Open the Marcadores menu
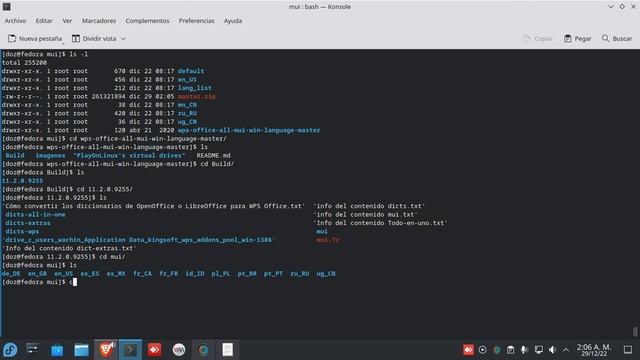 (x=99, y=21)
